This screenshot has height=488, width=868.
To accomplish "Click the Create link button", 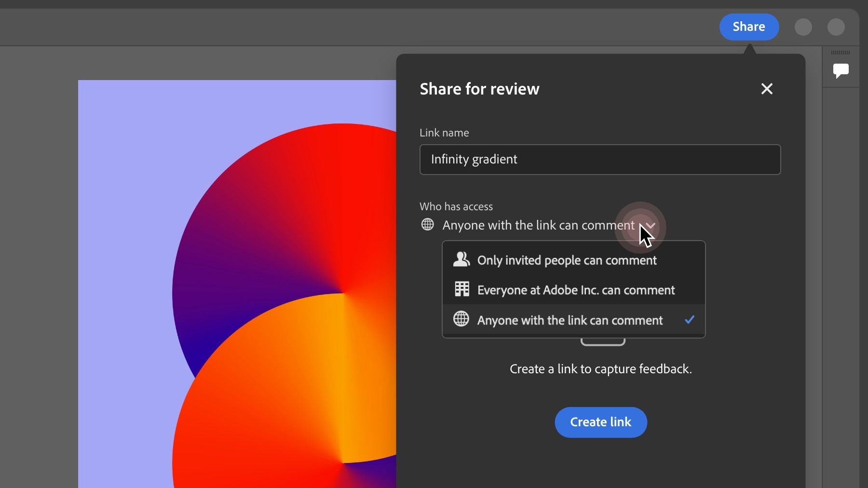I will point(601,422).
